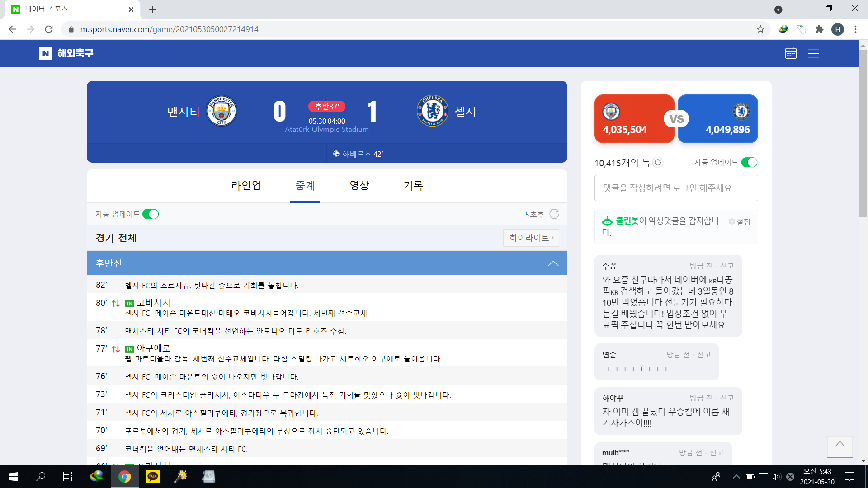Screen dimensions: 868x488
Task: Refresh the live commentary feed
Action: click(554, 214)
